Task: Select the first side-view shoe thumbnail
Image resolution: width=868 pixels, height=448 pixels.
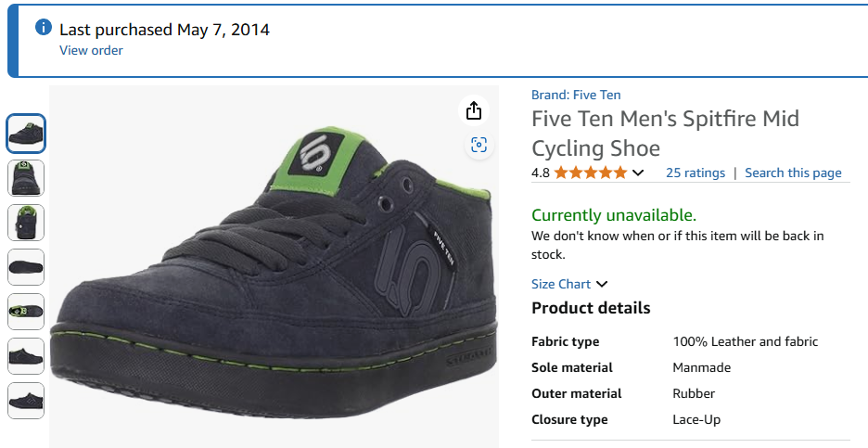Action: 26,134
